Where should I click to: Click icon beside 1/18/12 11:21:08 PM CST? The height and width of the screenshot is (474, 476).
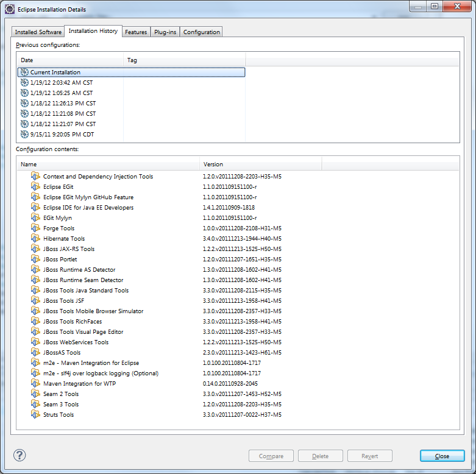[x=24, y=113]
